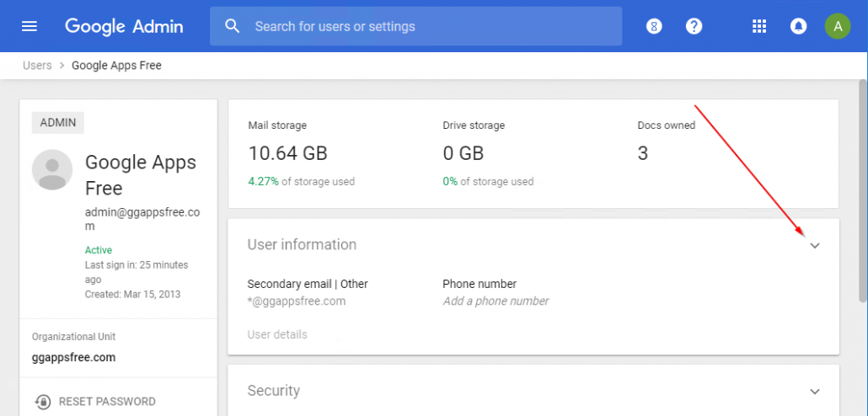Image resolution: width=868 pixels, height=416 pixels.
Task: Click 'Add a phone number'
Action: tap(496, 301)
